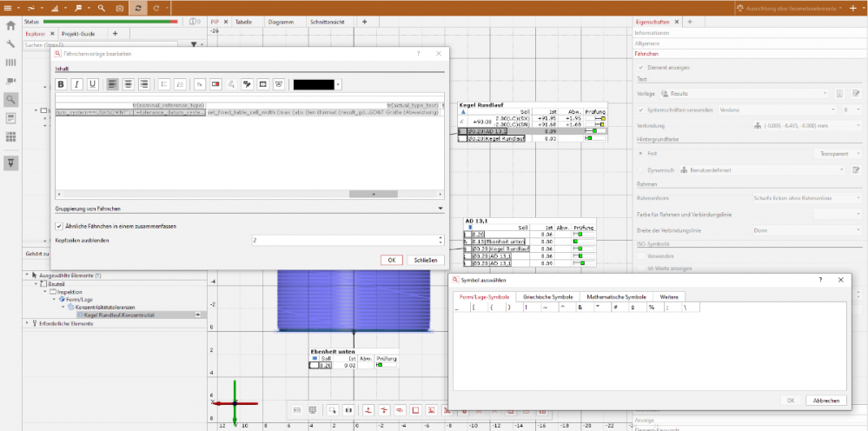Switch to 'Griechische Symbole' tab
This screenshot has width=868, height=431.
click(547, 296)
